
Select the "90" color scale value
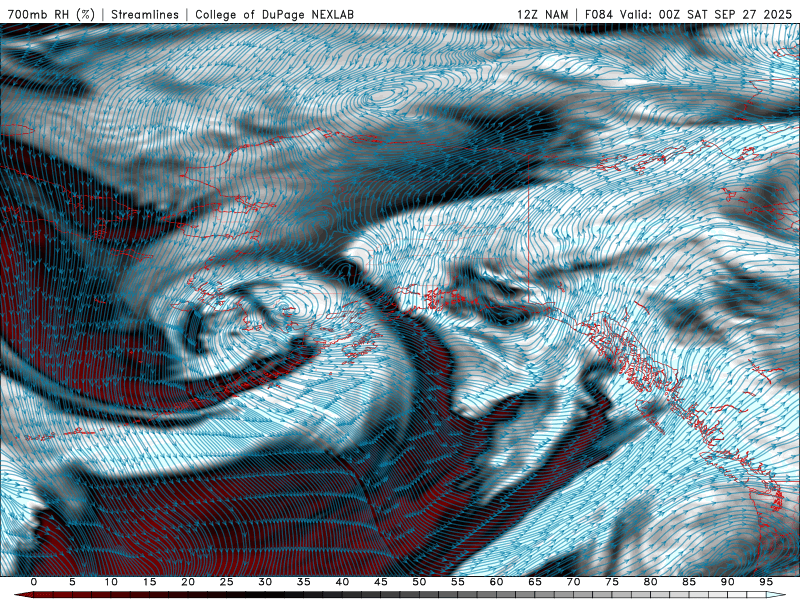pos(728,582)
